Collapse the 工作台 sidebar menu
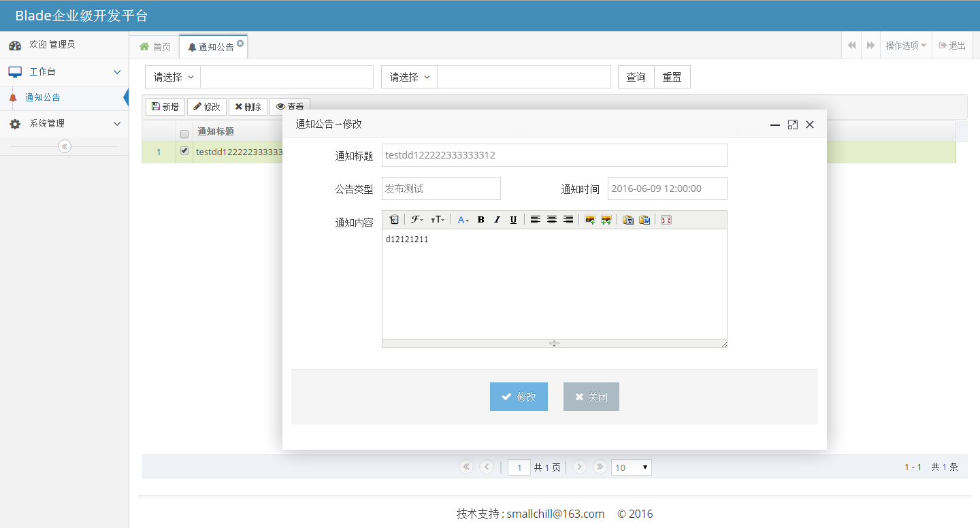This screenshot has width=980, height=528. 64,71
